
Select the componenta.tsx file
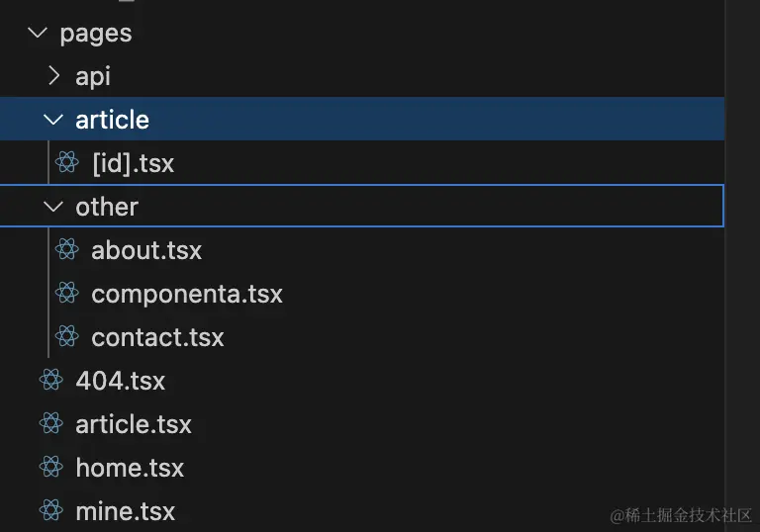coord(187,294)
